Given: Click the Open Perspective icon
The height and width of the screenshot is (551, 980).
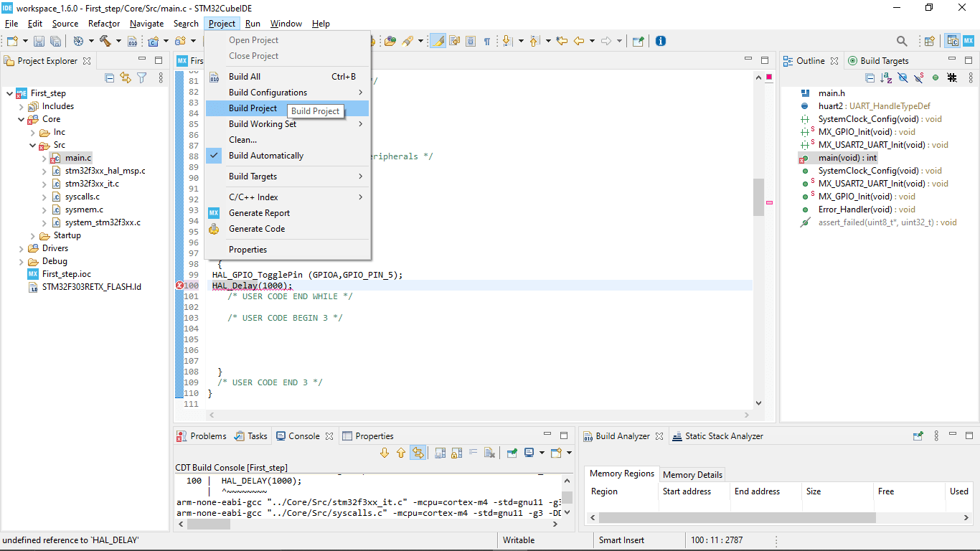Looking at the screenshot, I should tap(930, 42).
